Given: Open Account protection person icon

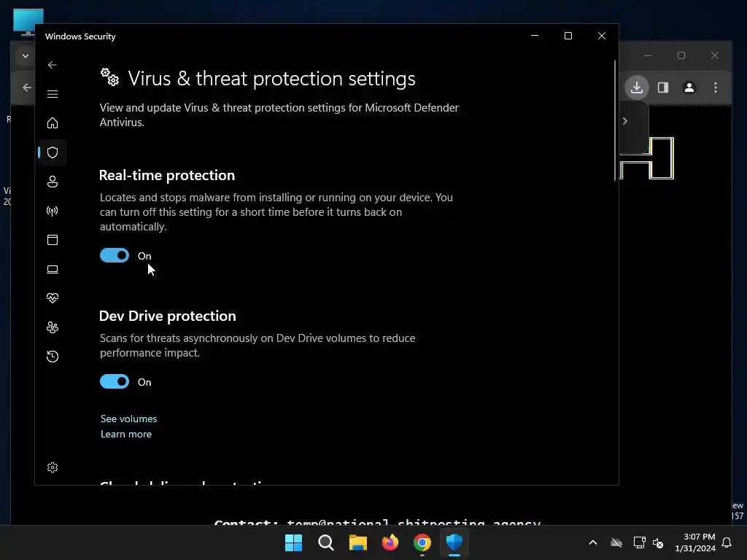Looking at the screenshot, I should pos(53,182).
